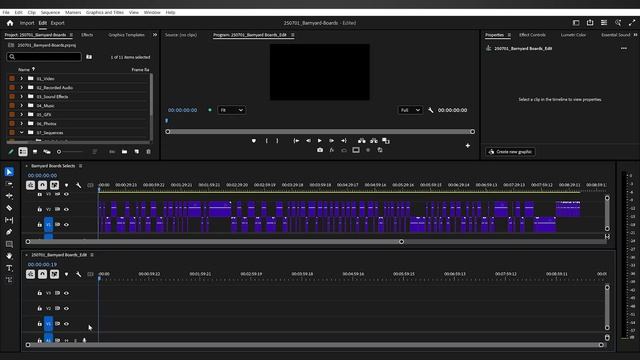Click the Mark Out bracket button
The height and width of the screenshot is (360, 640).
(278, 141)
